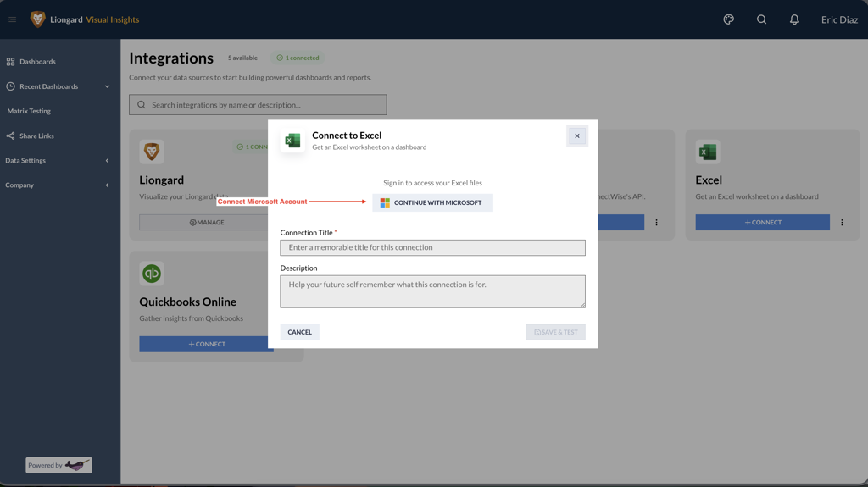Connect the Quickbooks Online integration
This screenshot has width=868, height=487.
tap(207, 344)
